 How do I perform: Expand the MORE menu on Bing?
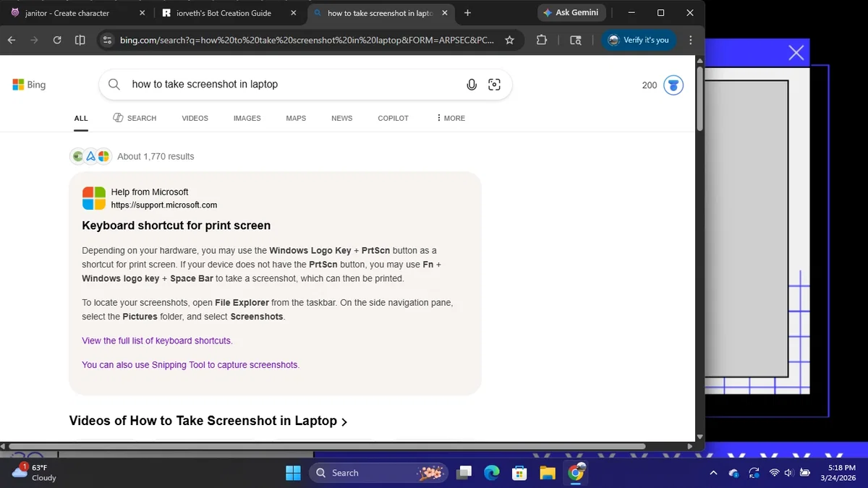coord(451,119)
